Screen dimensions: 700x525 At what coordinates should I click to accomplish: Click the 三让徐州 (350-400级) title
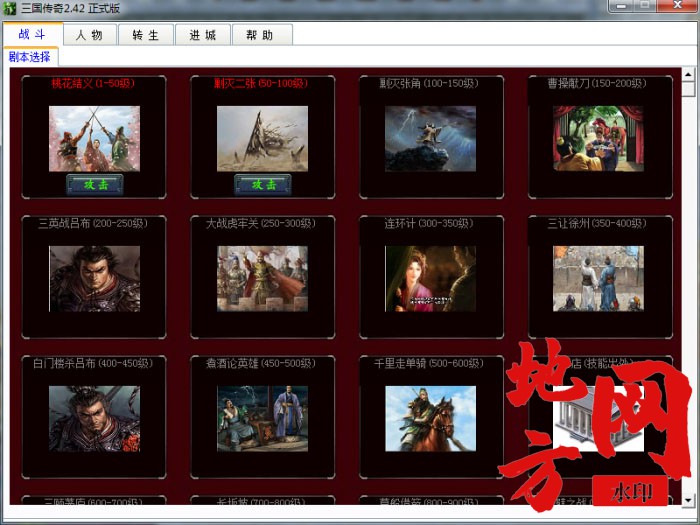[597, 223]
